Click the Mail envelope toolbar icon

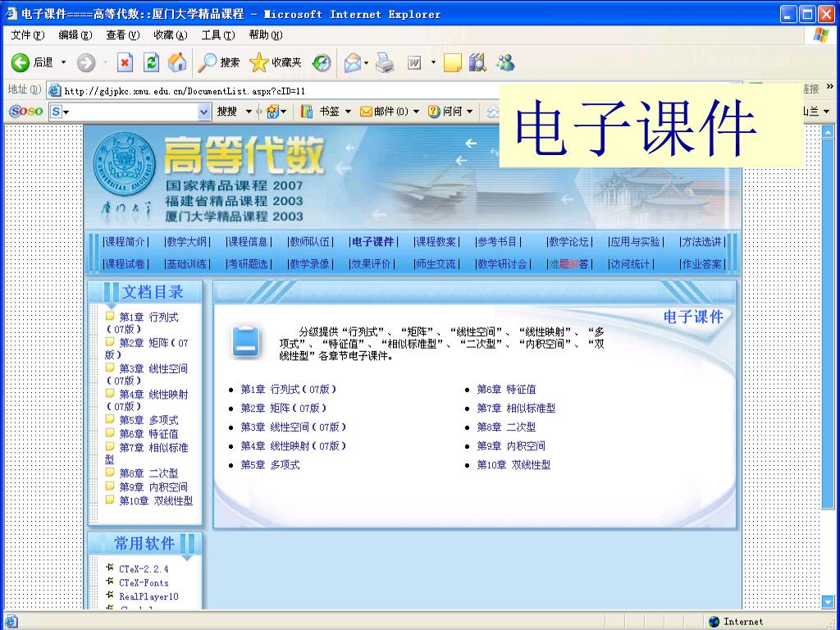[x=353, y=63]
